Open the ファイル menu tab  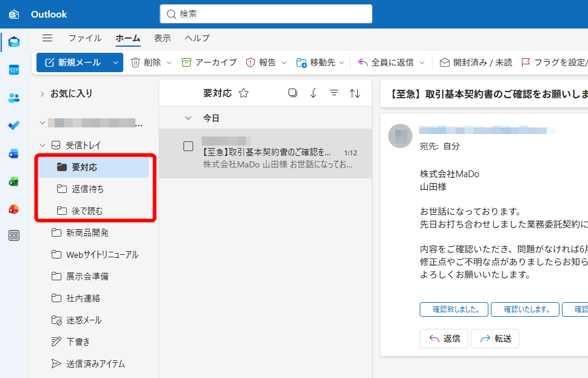85,38
